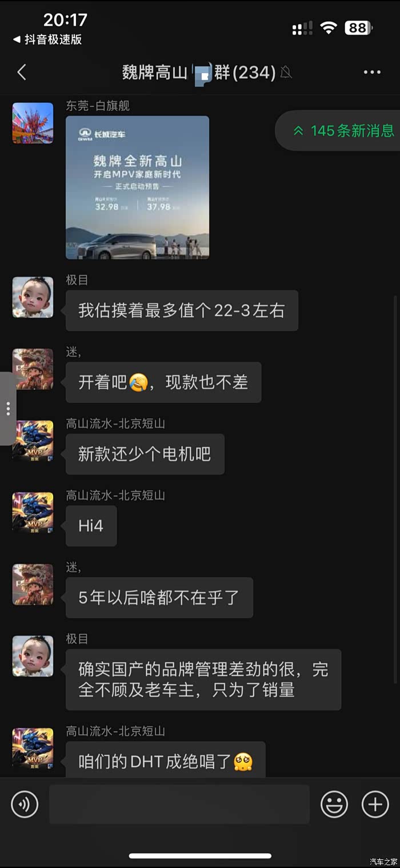
Task: Tap 迷, avatar beside 开着吧 message
Action: pos(33,369)
